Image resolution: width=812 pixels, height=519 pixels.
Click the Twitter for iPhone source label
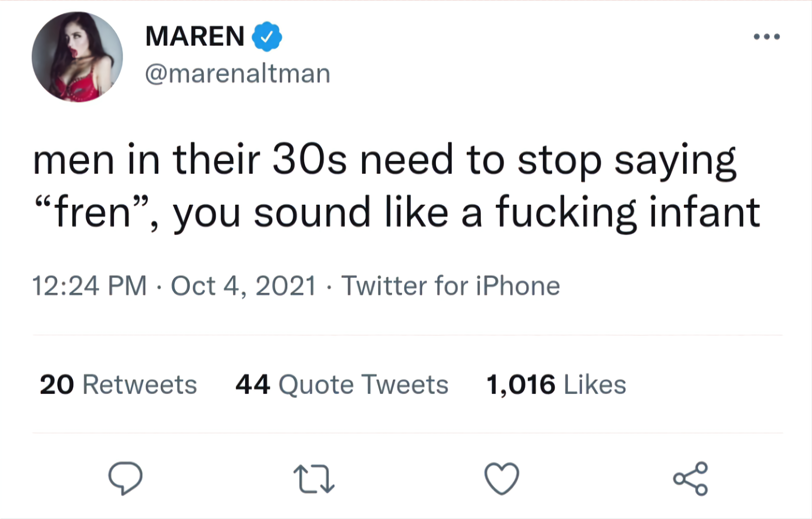[451, 286]
